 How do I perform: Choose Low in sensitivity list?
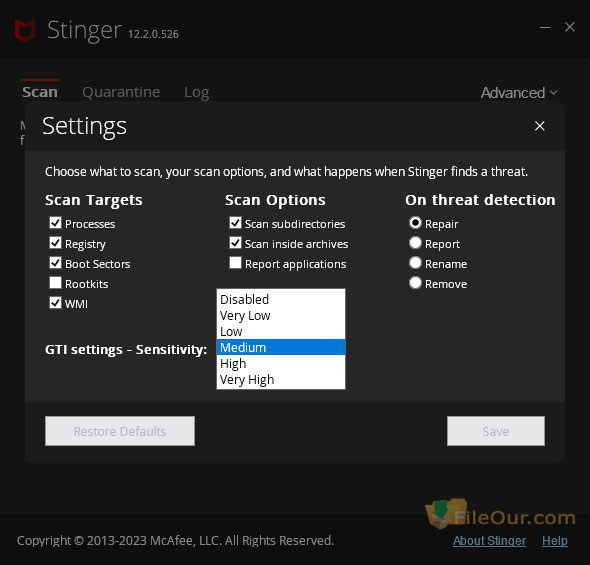point(281,331)
